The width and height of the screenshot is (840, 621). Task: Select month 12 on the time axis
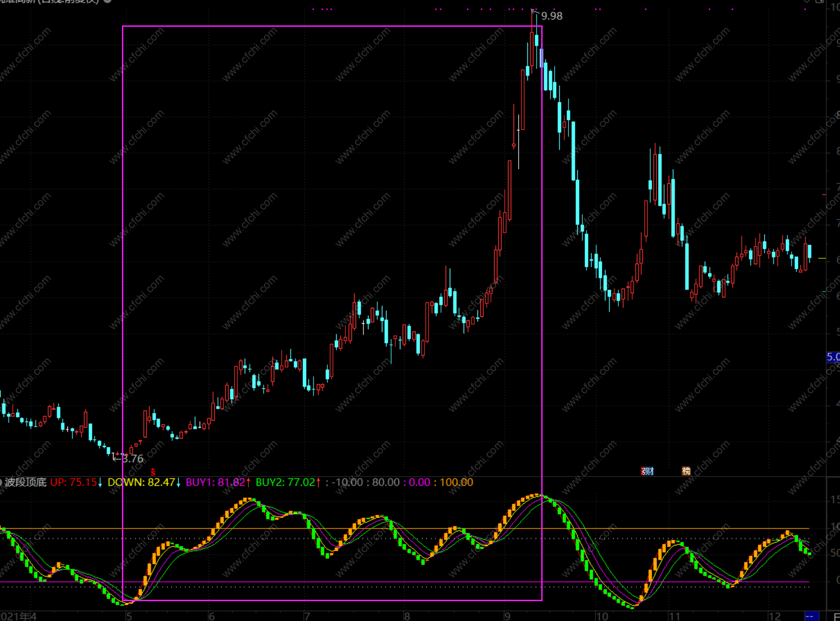click(774, 616)
